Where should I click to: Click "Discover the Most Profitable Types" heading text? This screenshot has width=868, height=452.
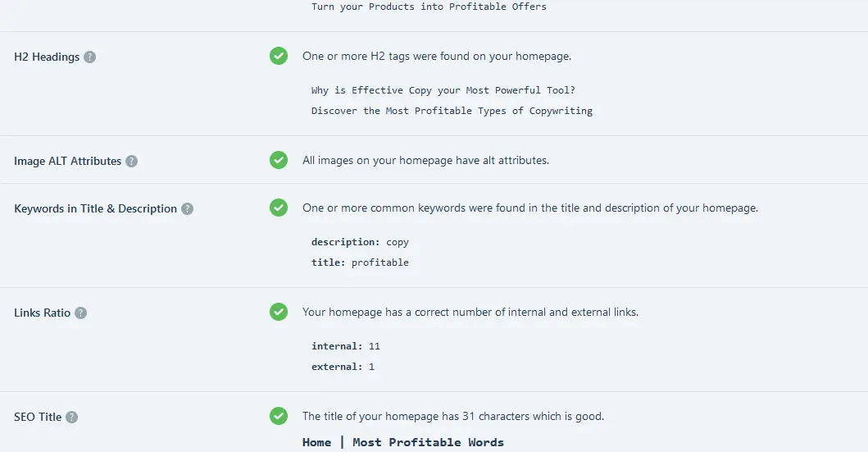[x=452, y=111]
